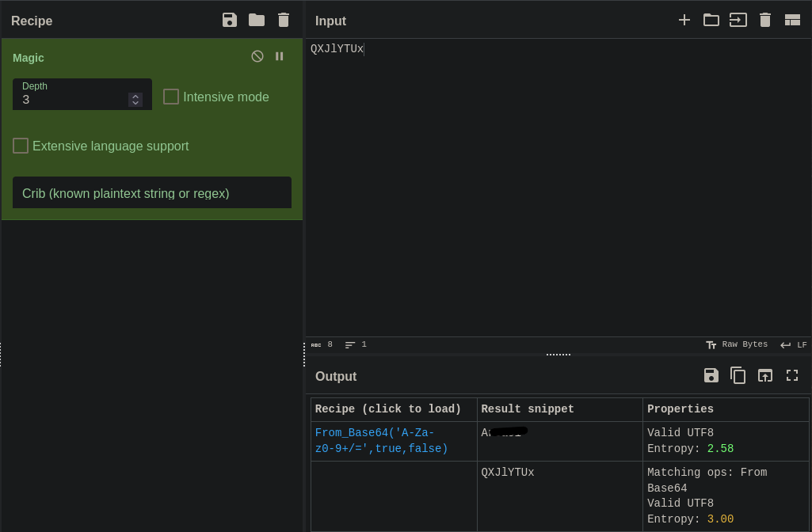Toggle Extensive language support checkbox

21,146
